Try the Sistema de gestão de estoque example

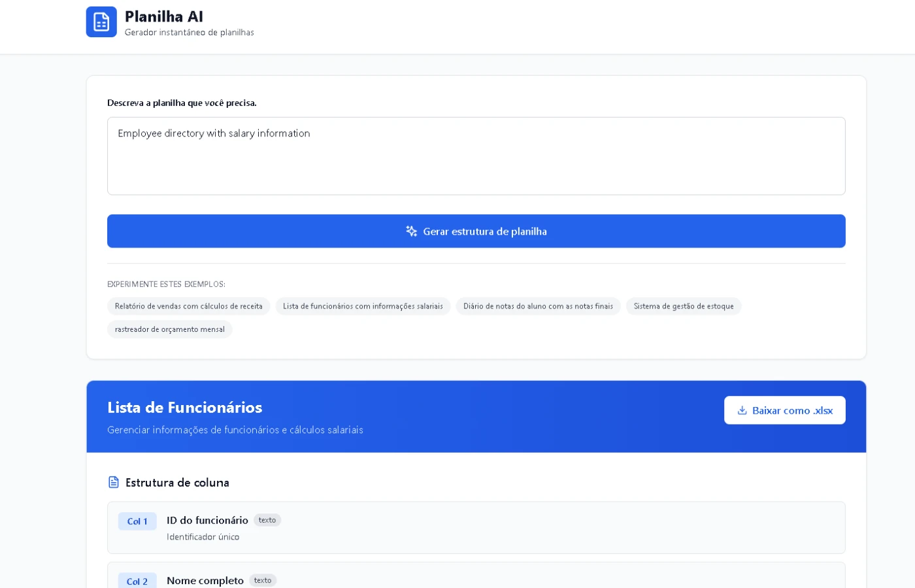point(683,306)
